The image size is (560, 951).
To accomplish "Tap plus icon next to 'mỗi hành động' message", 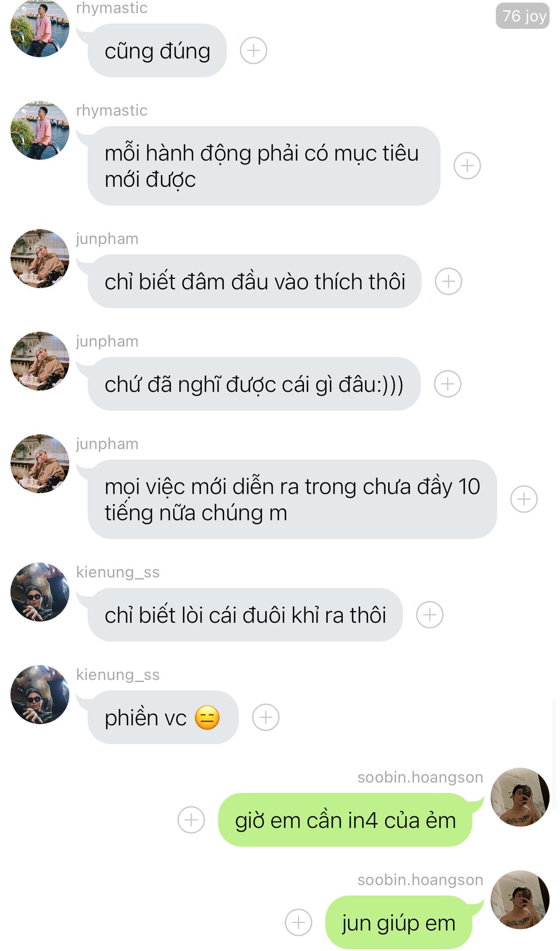I will (x=467, y=165).
